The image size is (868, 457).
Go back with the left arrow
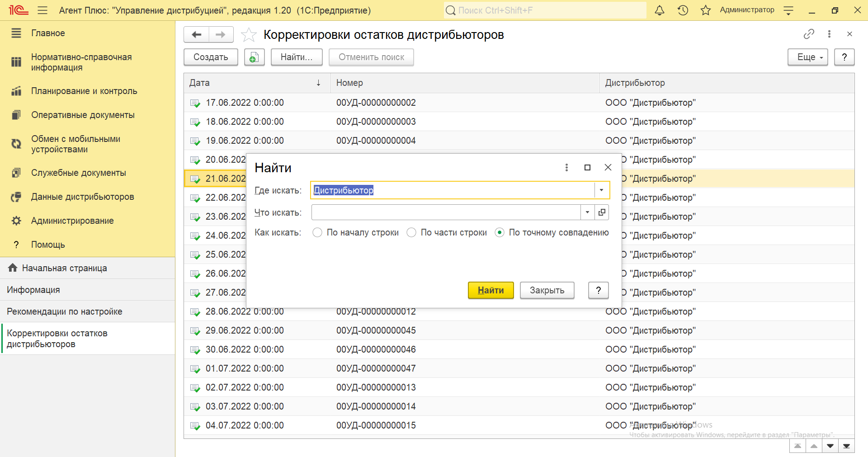point(197,34)
